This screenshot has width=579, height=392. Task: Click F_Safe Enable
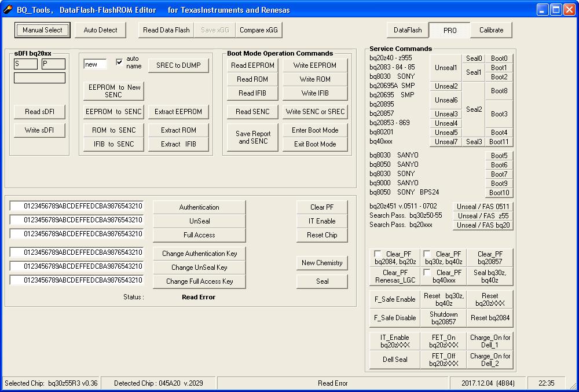[395, 299]
